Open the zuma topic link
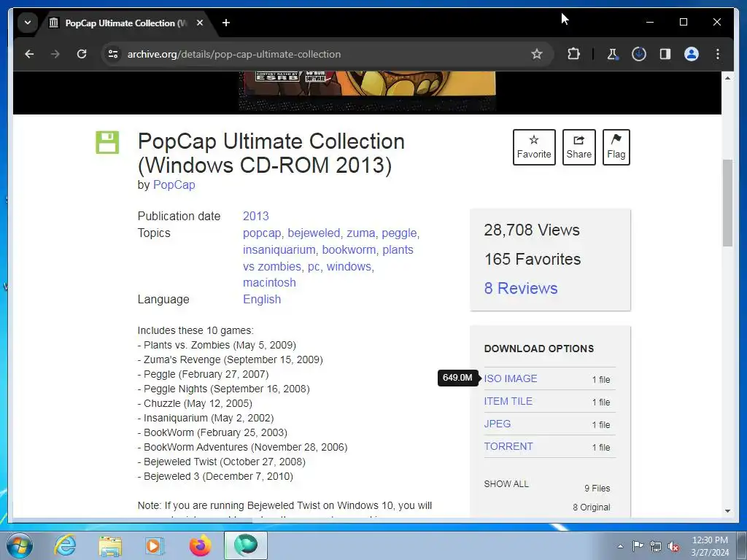Image resolution: width=747 pixels, height=560 pixels. point(360,233)
